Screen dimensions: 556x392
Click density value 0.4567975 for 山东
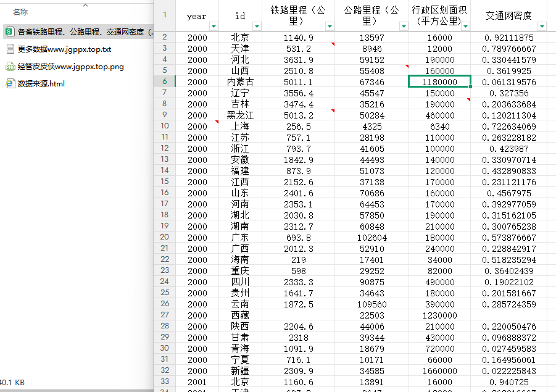[x=509, y=193]
